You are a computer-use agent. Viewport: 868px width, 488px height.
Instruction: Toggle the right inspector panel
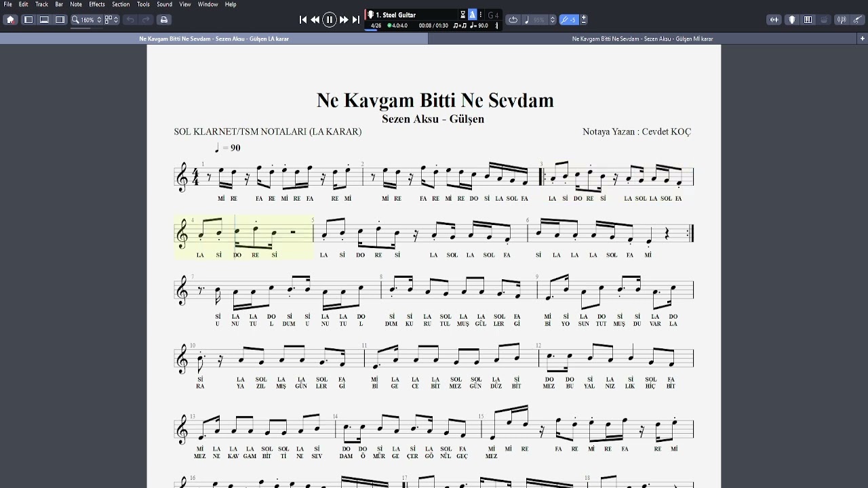click(x=60, y=20)
